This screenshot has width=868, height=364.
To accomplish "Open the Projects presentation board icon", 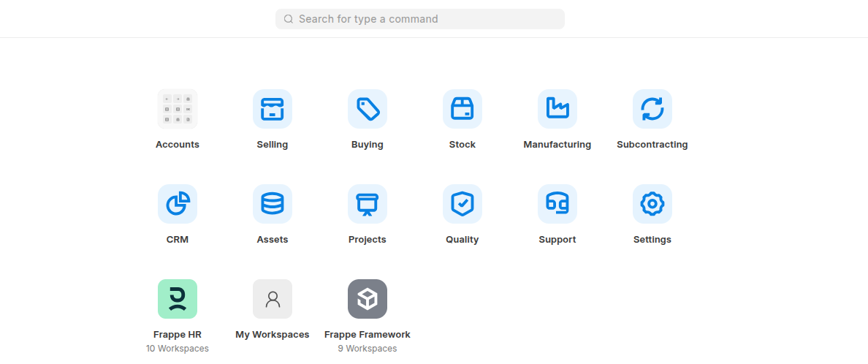I will click(x=368, y=204).
